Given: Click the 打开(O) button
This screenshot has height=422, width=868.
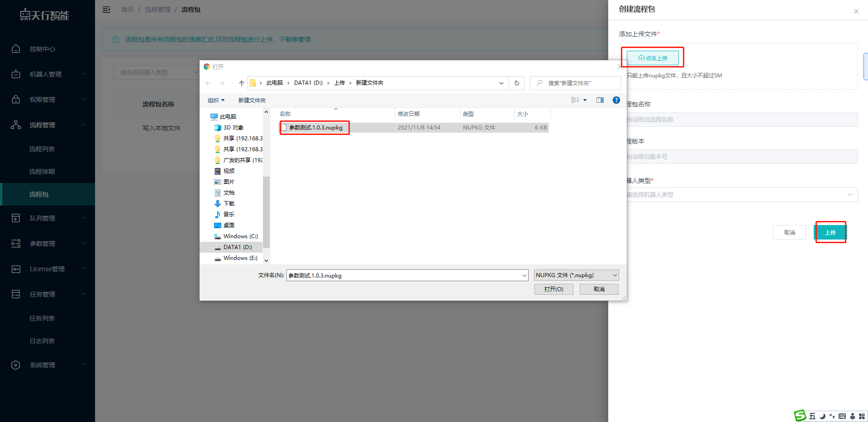Looking at the screenshot, I should point(554,289).
